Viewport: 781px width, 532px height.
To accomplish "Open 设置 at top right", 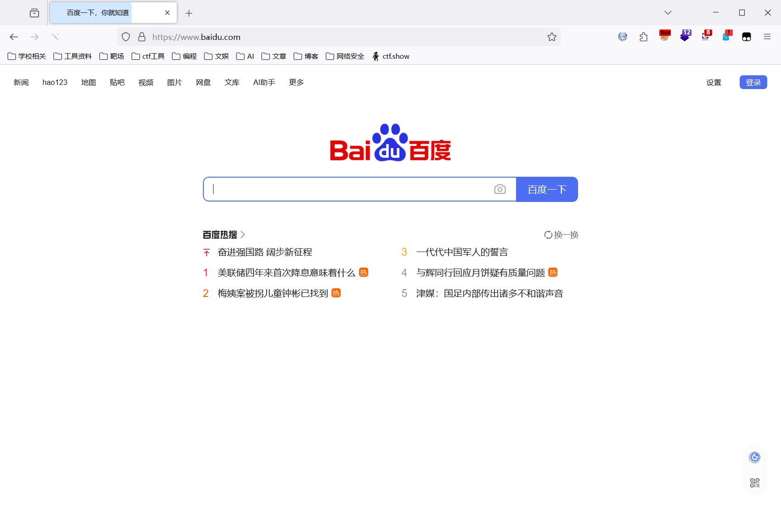I will (x=714, y=82).
